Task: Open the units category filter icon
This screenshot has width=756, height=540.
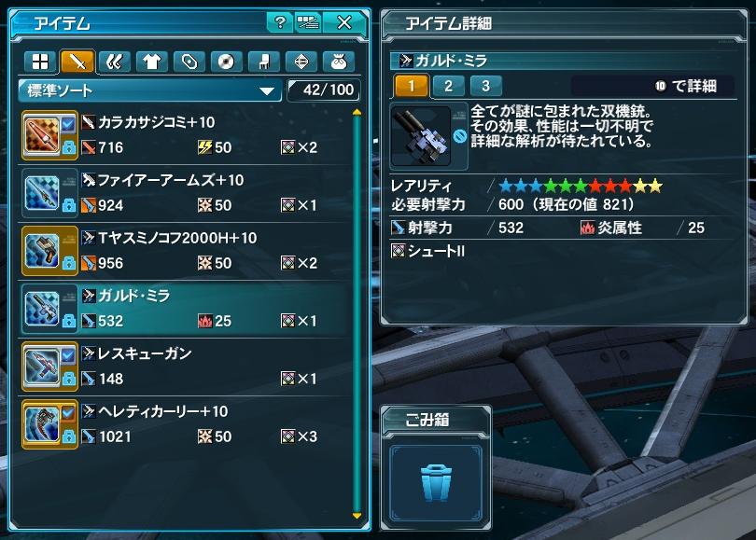Action: [x=114, y=62]
